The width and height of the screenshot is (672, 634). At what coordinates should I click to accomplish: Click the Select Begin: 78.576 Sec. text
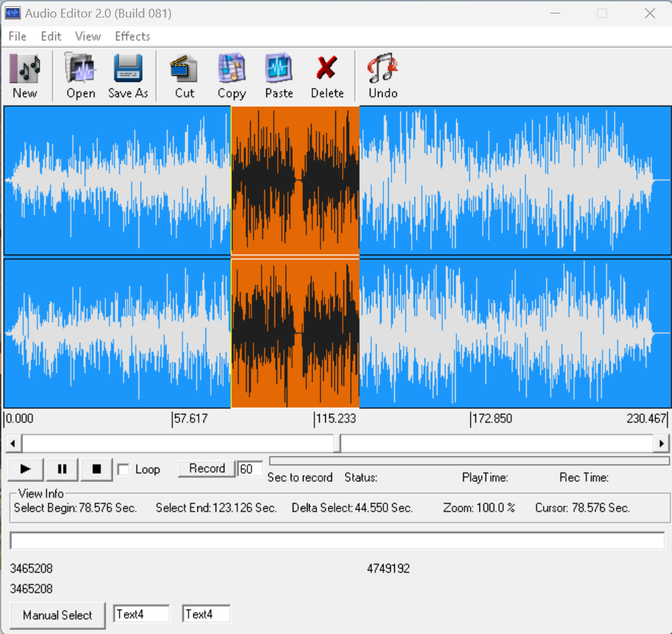[76, 508]
